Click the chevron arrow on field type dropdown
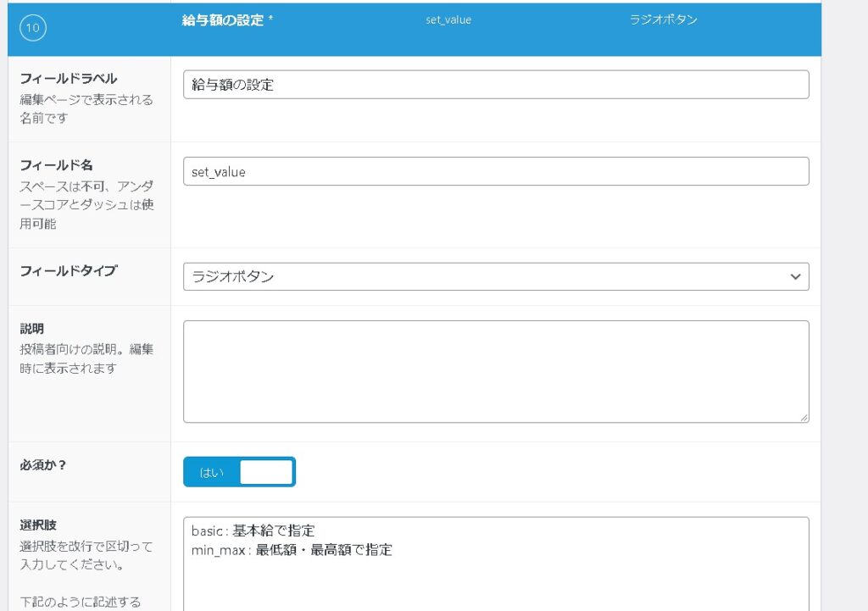The width and height of the screenshot is (868, 611). tap(795, 277)
